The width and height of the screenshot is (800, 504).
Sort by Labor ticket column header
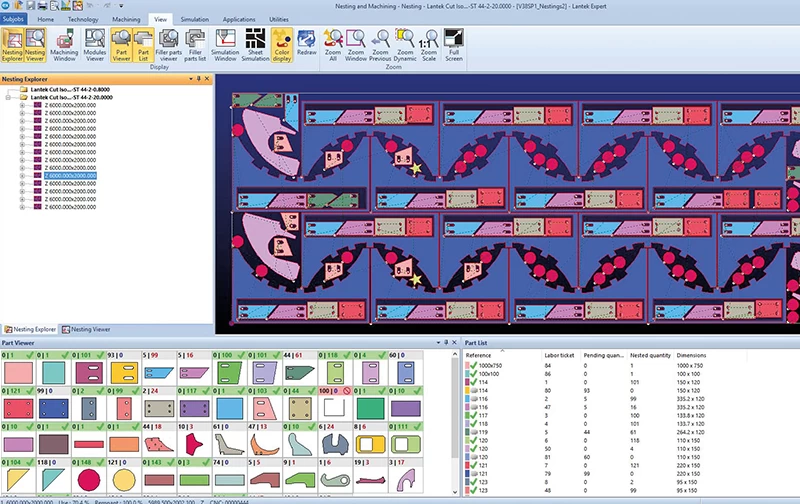(559, 355)
